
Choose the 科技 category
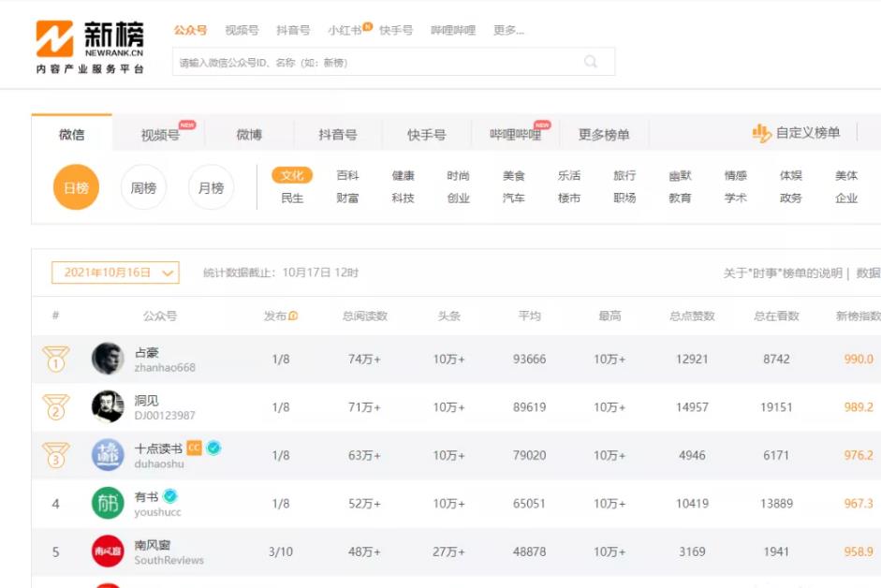pos(403,198)
